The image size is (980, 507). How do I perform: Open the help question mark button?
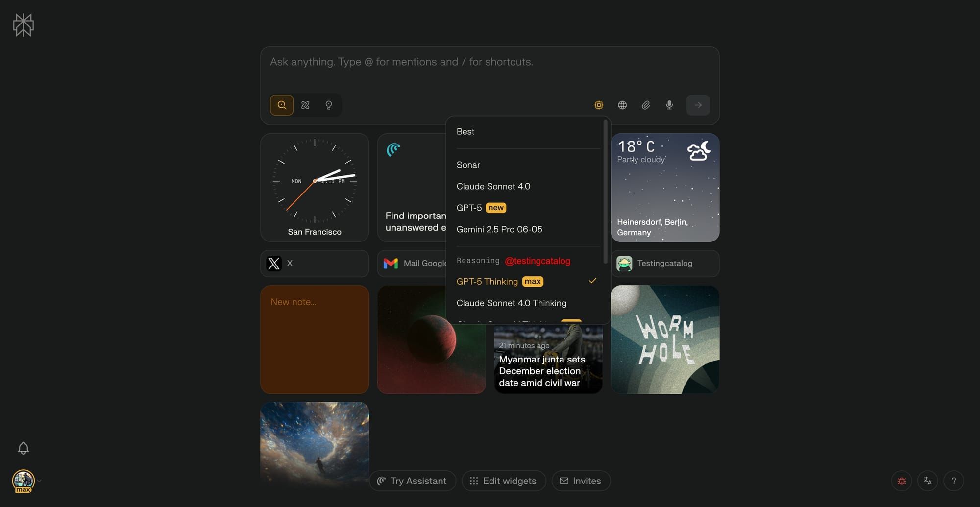tap(954, 481)
